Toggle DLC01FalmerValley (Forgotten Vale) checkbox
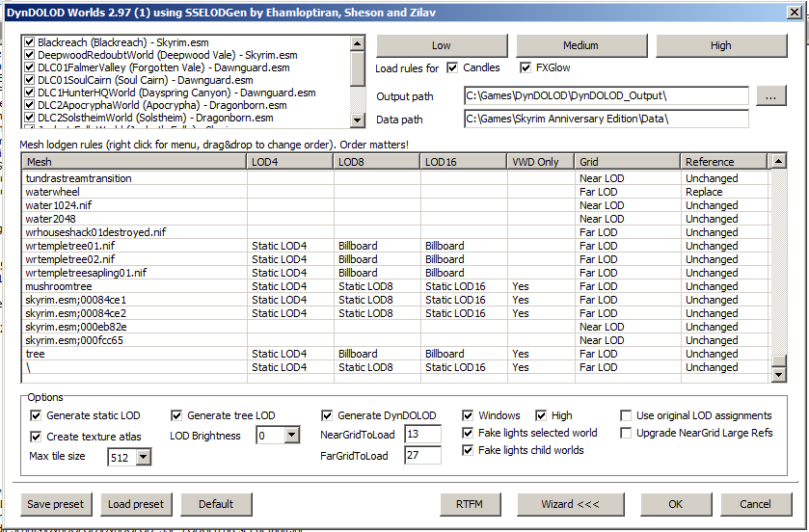Viewport: 809px width, 532px height. point(29,67)
